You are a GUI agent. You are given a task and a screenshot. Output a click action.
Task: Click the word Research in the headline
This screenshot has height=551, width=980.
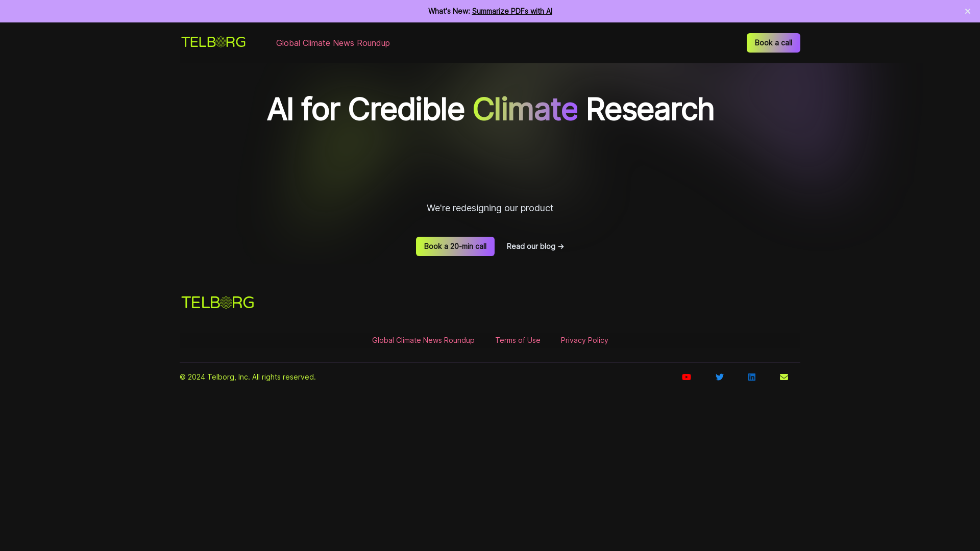[650, 109]
